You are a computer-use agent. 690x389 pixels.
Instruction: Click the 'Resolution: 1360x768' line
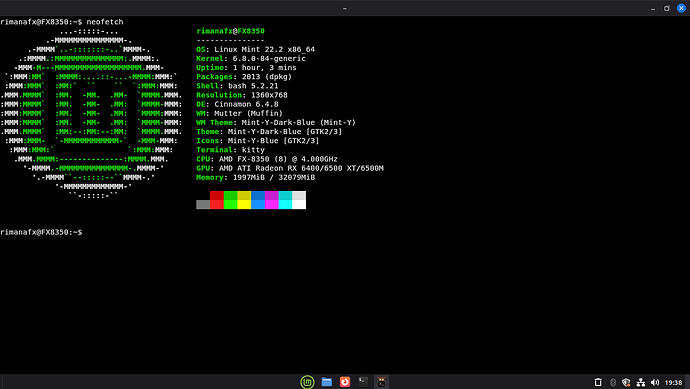pyautogui.click(x=242, y=95)
